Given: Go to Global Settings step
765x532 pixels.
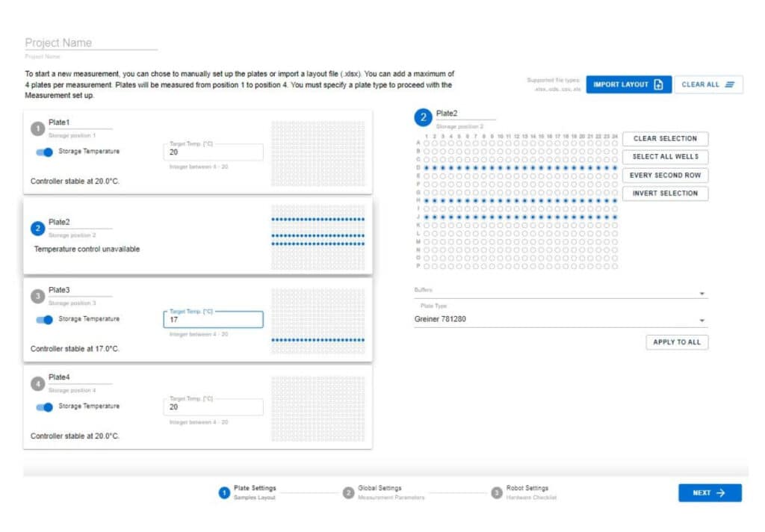Looking at the screenshot, I should (348, 492).
